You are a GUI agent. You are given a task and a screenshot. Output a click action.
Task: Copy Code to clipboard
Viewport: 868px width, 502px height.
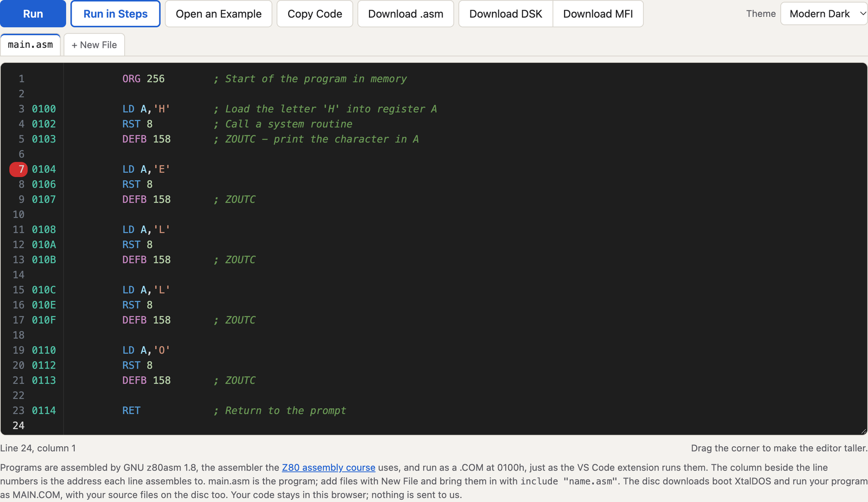[315, 14]
